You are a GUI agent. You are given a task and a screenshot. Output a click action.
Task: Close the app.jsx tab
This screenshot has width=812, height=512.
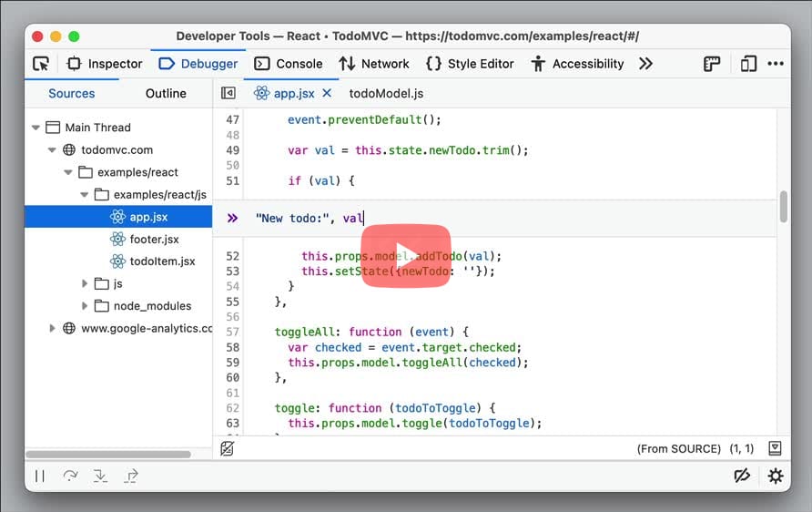[x=327, y=93]
